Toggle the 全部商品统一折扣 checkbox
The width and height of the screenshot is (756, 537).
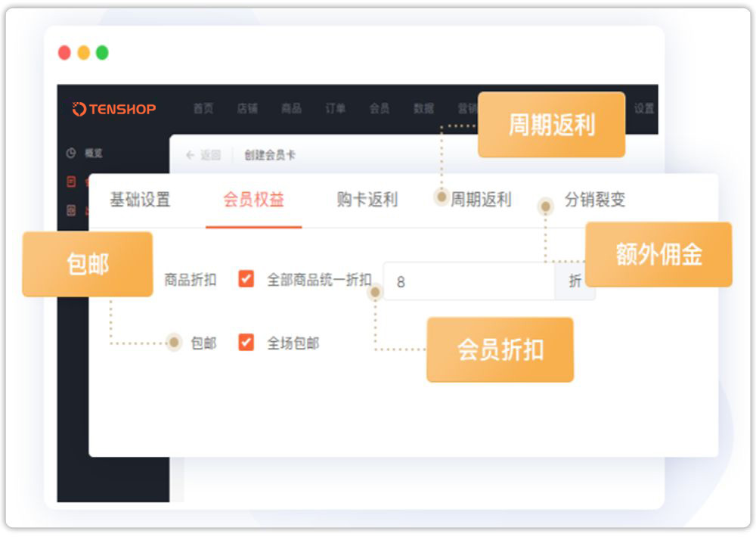pyautogui.click(x=246, y=279)
